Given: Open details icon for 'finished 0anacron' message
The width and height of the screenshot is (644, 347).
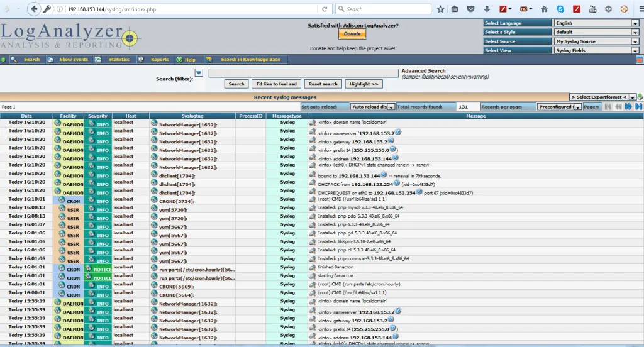Looking at the screenshot, I should [x=312, y=267].
